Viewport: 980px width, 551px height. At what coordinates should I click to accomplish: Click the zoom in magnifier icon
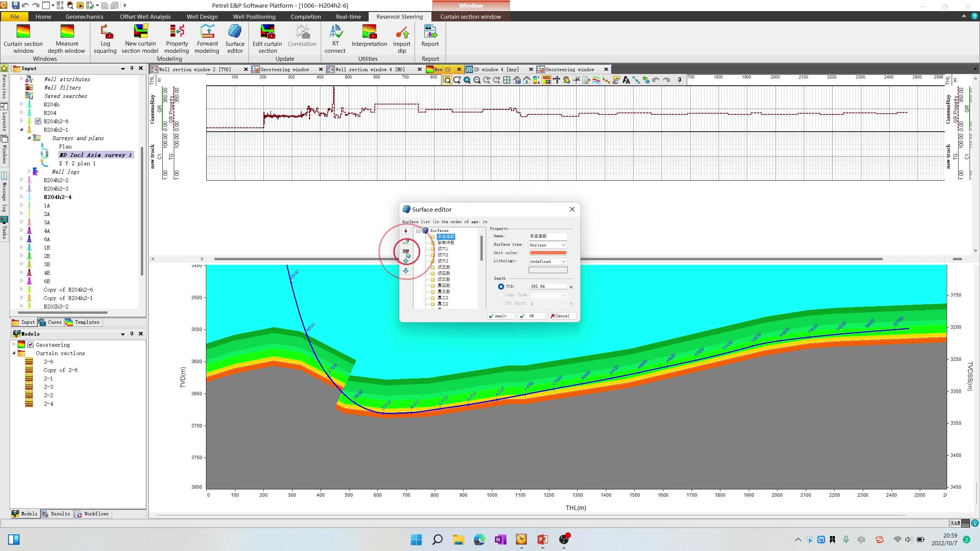(x=467, y=80)
